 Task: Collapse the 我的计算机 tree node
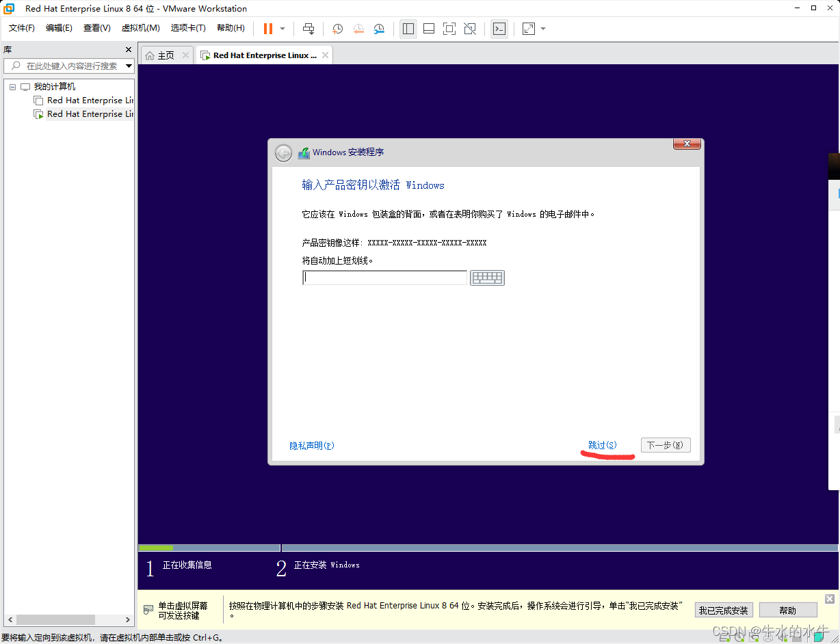click(x=12, y=87)
